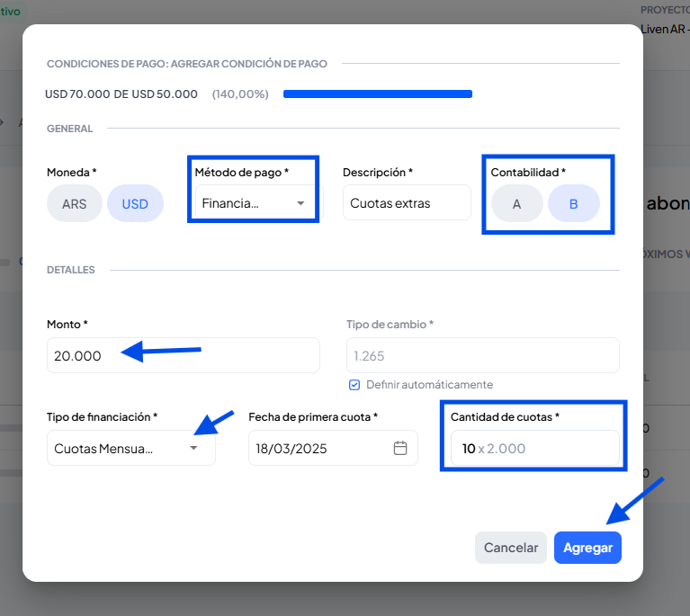Open the calendar picker icon
Viewport: 690px width, 616px height.
coord(401,448)
